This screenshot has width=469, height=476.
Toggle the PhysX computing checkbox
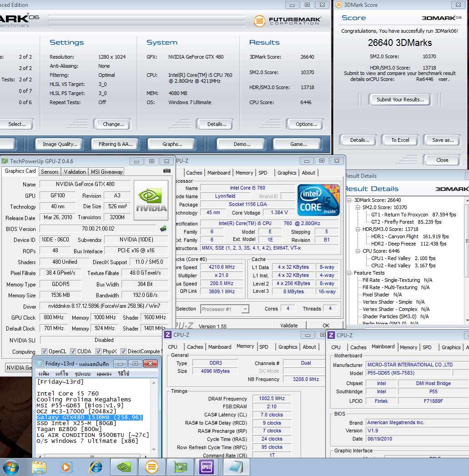(x=99, y=351)
